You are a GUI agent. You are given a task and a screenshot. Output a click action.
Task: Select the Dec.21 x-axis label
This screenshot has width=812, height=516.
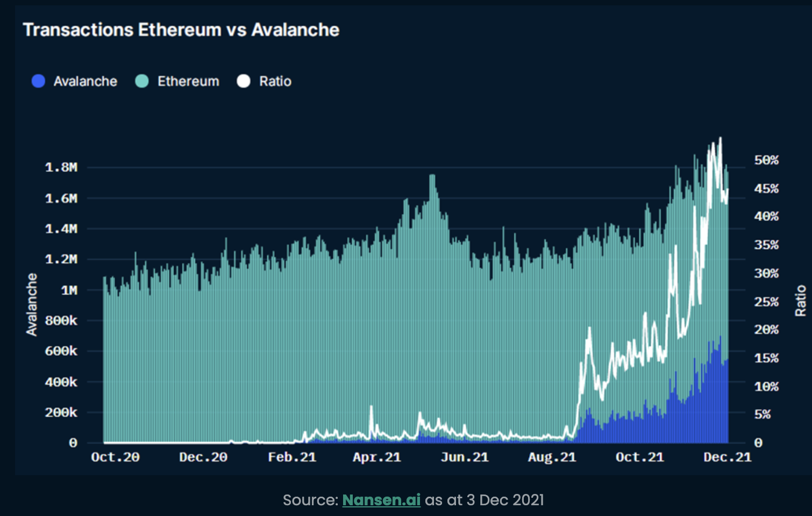pos(728,457)
